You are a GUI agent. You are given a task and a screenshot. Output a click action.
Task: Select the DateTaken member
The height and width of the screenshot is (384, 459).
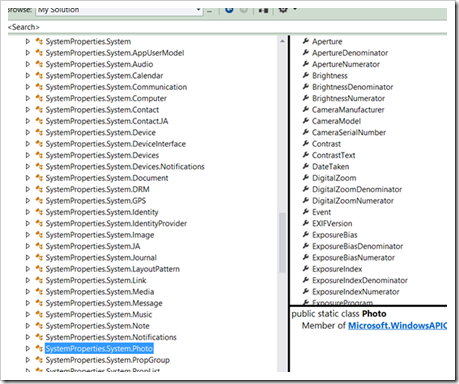coord(331,166)
